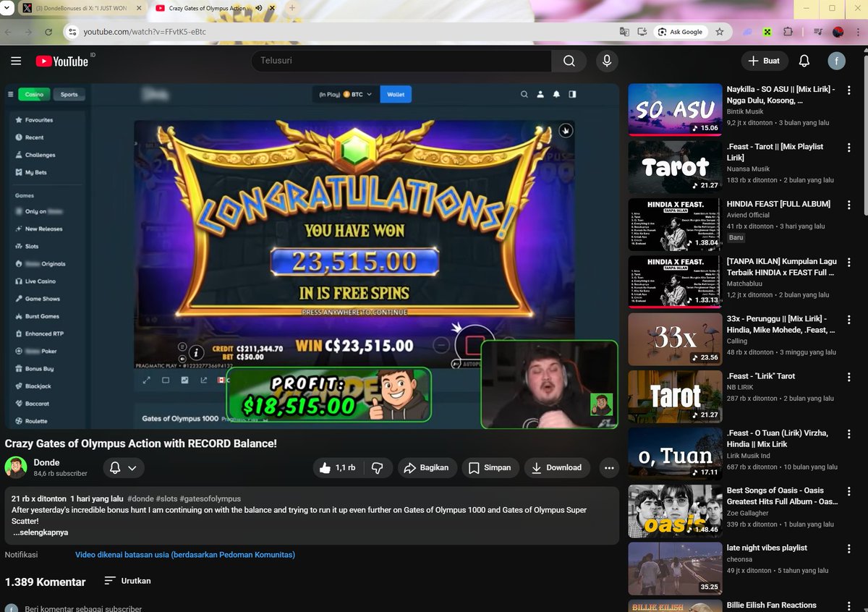Click the comment box Beri komentar
Viewport: 868px width, 612px height.
(83, 609)
